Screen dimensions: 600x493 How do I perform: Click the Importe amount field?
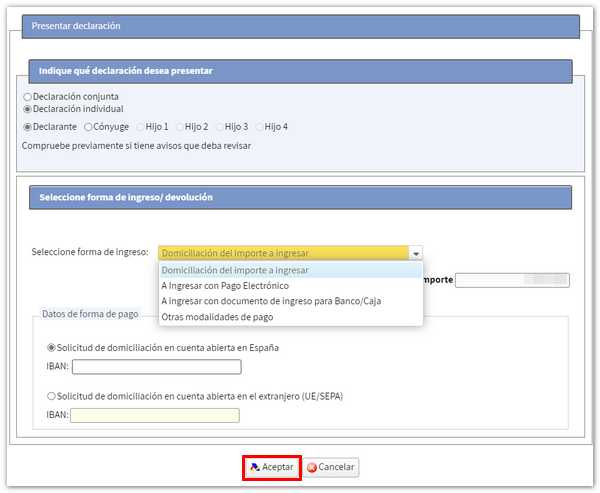click(511, 280)
